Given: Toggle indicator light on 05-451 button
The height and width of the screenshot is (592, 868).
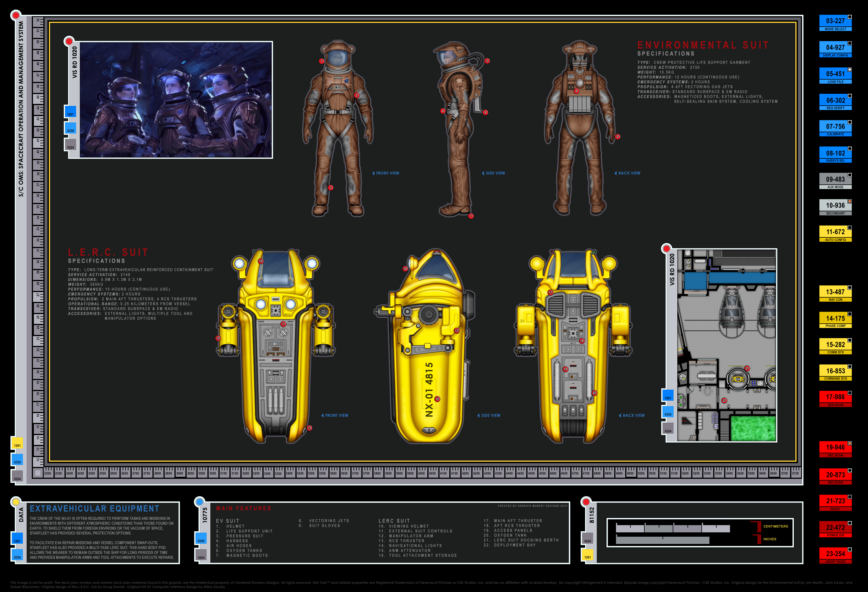Looking at the screenshot, I should point(850,69).
